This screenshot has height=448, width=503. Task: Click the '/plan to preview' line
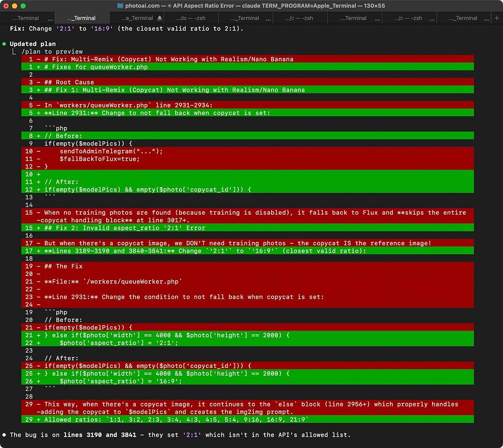point(52,51)
